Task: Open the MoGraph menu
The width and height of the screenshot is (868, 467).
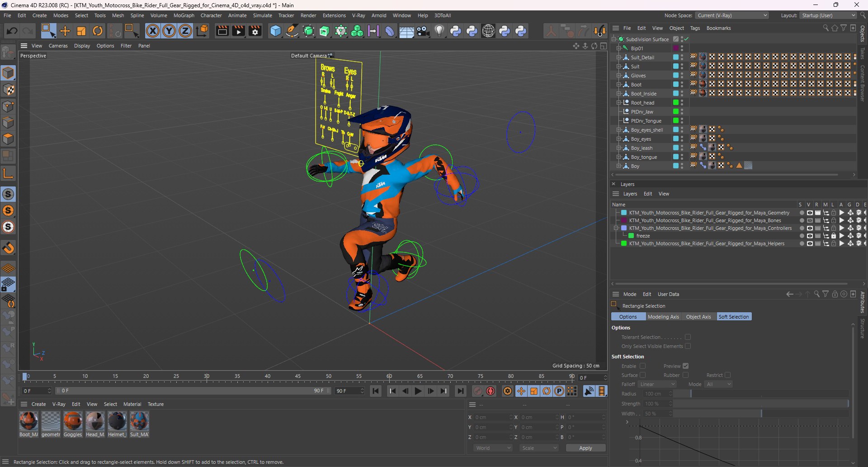Action: [x=184, y=15]
